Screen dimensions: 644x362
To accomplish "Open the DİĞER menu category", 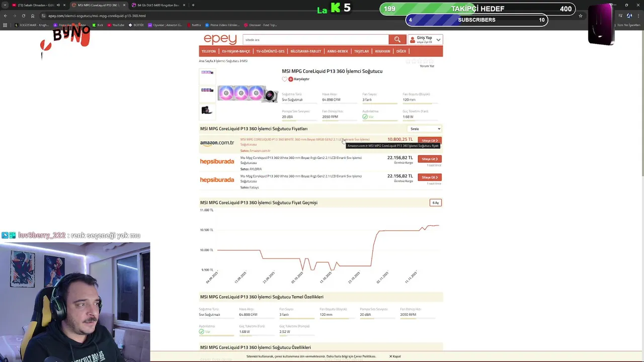I will [x=401, y=51].
